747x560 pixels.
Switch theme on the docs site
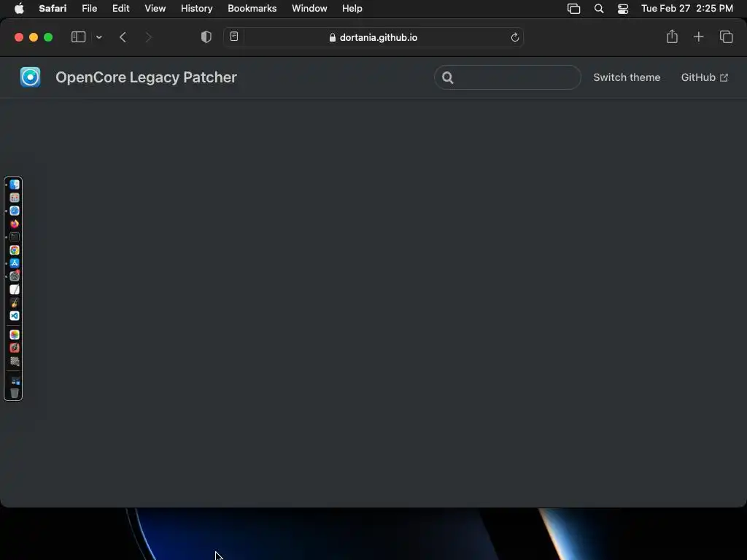[x=627, y=77]
